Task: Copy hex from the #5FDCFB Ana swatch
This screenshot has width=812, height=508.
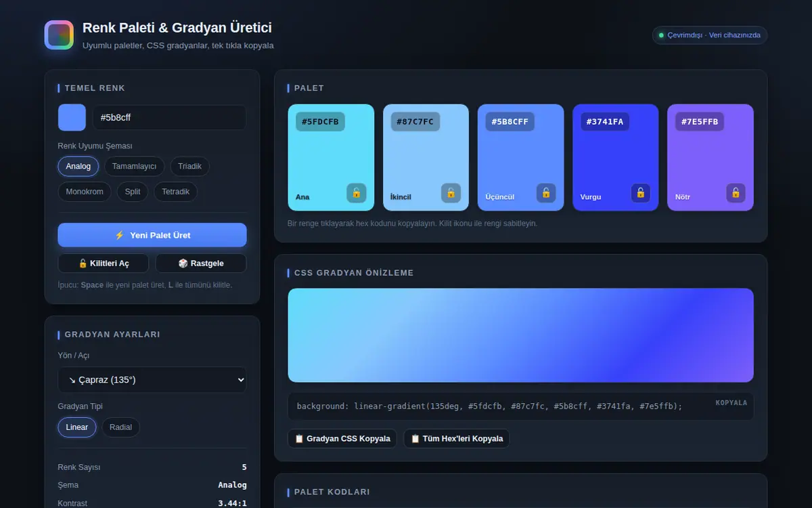Action: [x=331, y=157]
